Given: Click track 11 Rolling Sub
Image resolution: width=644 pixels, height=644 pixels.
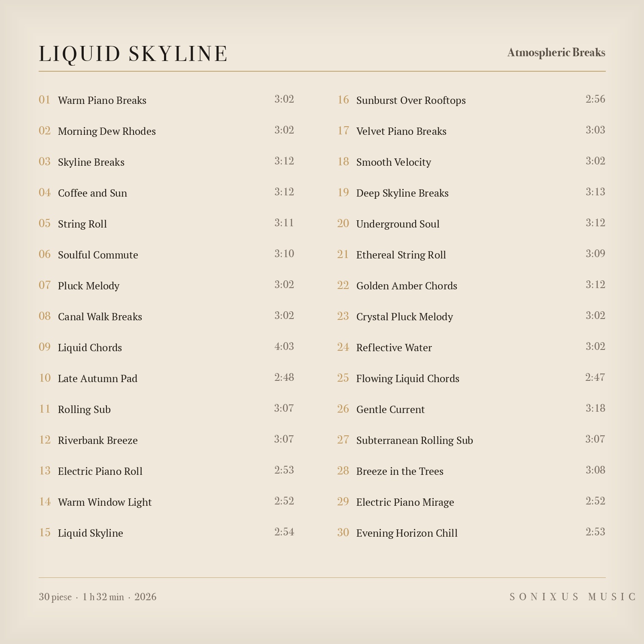Looking at the screenshot, I should (x=167, y=409).
